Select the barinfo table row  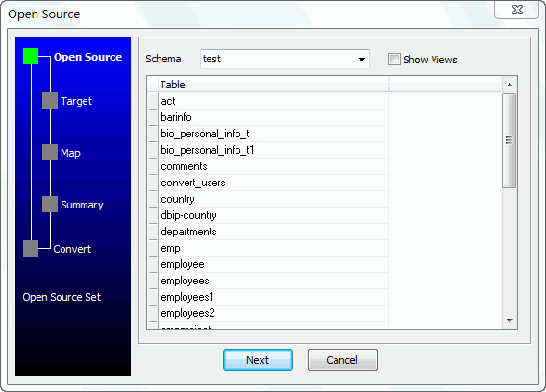(273, 117)
